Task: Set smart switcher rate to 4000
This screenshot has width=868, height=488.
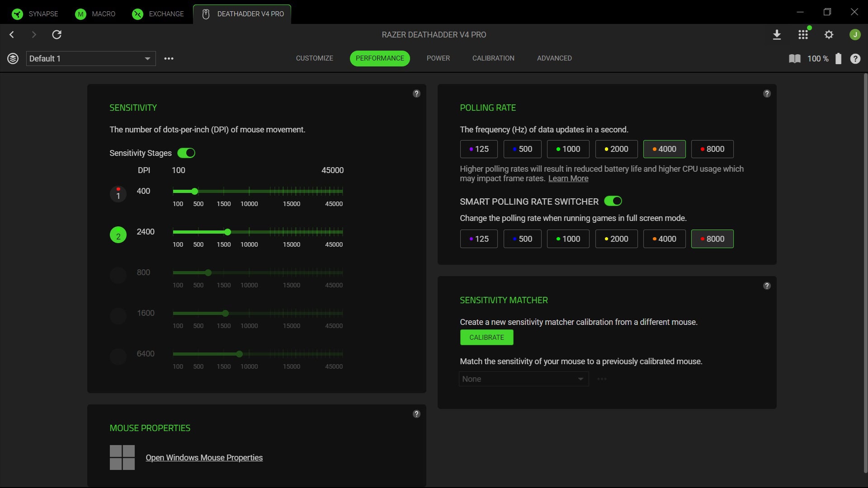Action: tap(664, 239)
